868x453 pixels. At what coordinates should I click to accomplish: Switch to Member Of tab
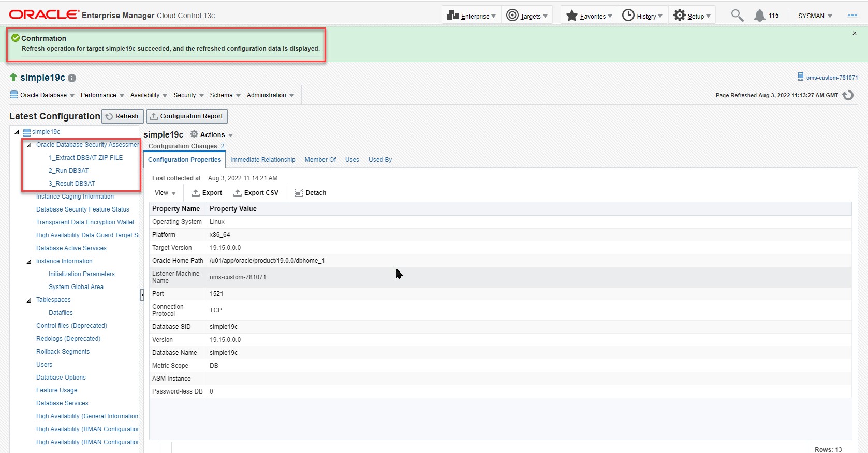[x=320, y=160]
